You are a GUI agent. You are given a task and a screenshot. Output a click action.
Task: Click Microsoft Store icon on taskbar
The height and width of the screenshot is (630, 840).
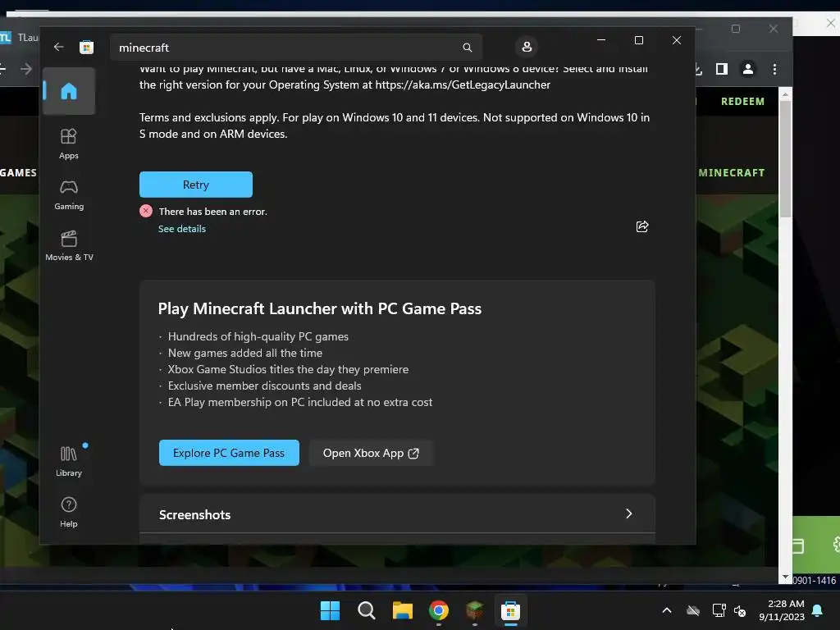pyautogui.click(x=510, y=610)
